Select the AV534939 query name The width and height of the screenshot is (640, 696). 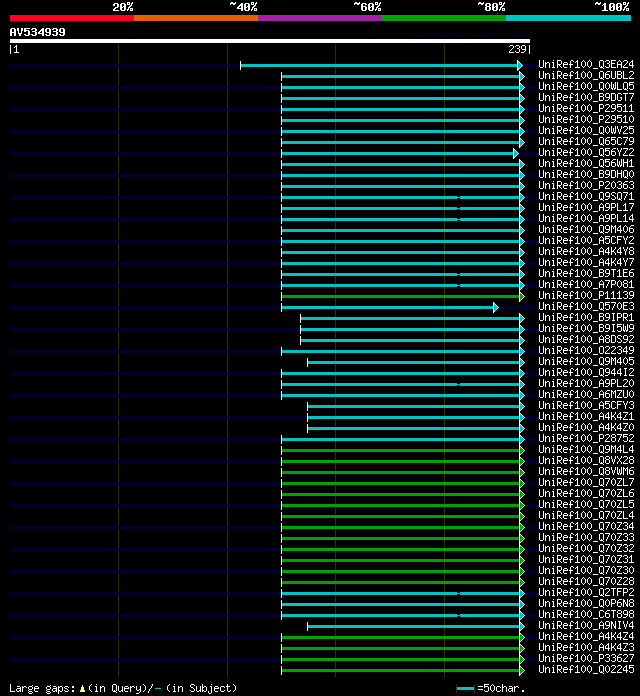click(38, 32)
